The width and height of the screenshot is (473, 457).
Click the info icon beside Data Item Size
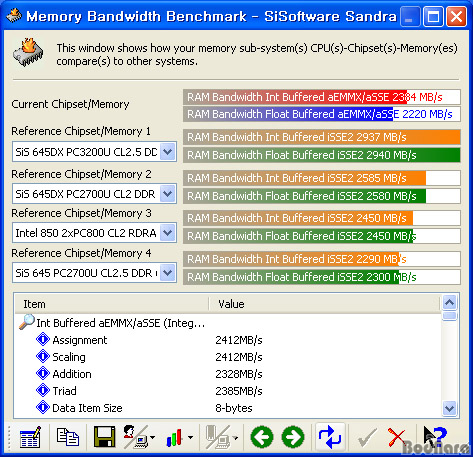tap(43, 407)
